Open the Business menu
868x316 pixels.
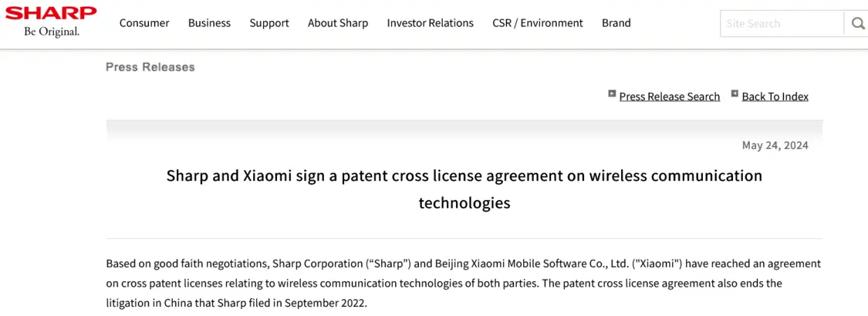tap(209, 23)
